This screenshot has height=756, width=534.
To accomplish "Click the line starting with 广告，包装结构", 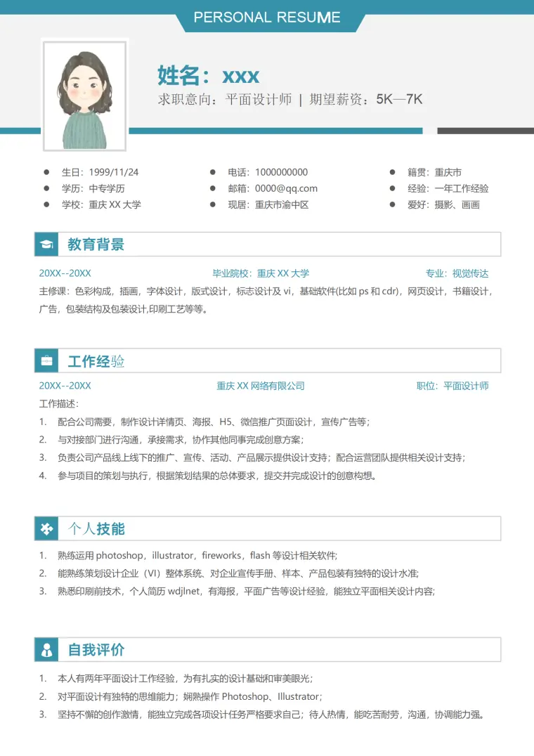I will [x=124, y=309].
